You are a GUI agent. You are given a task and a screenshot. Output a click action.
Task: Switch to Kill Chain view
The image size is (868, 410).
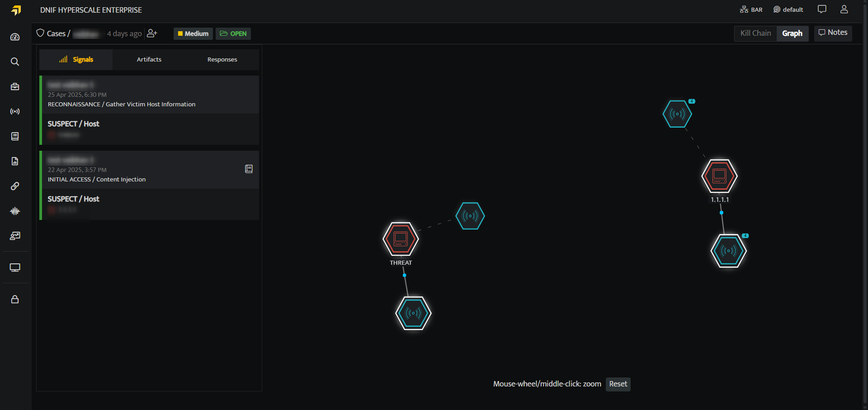(x=755, y=33)
